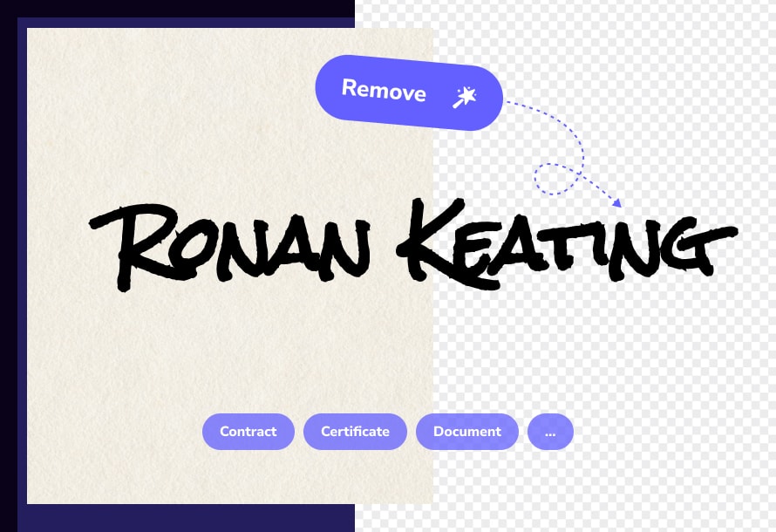Select the Contract tag
The height and width of the screenshot is (532, 776).
pos(248,432)
